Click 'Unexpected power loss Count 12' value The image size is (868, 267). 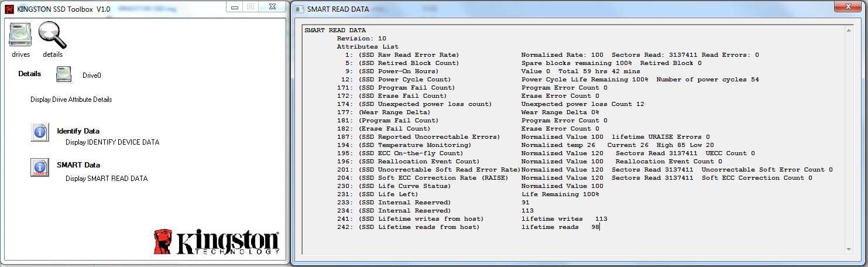coord(583,104)
